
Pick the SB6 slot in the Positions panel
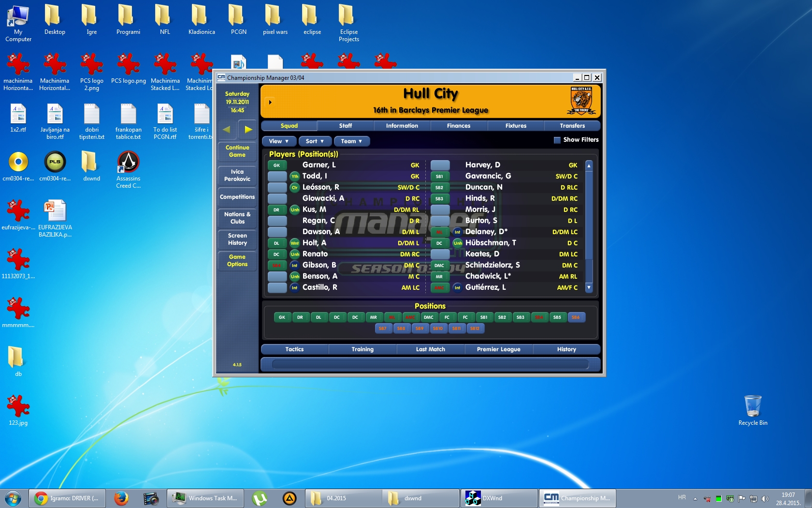coord(576,317)
